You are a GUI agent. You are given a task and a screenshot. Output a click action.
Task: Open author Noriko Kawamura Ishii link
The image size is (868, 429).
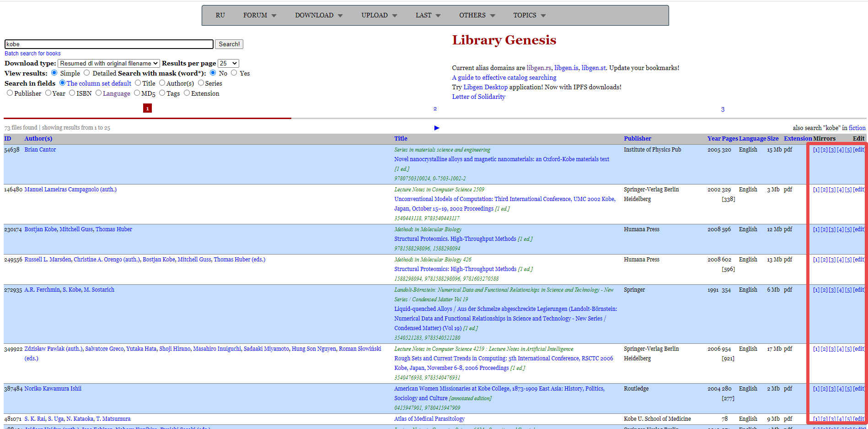(53, 389)
